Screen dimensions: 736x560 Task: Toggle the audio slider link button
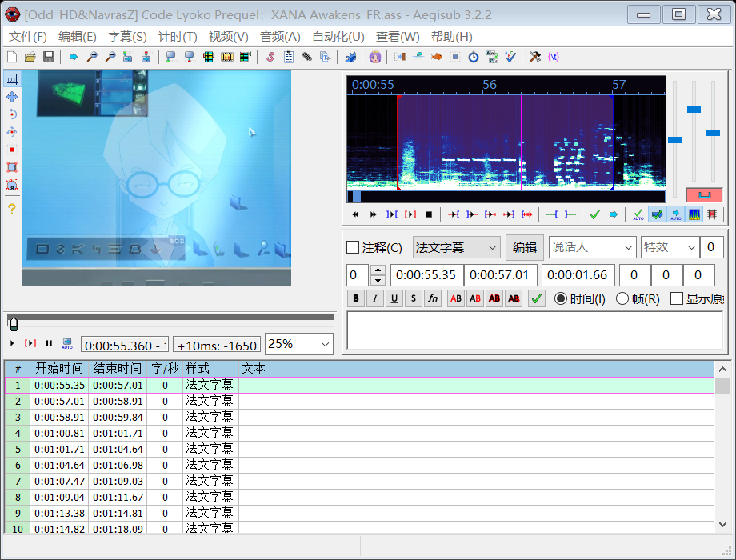(x=704, y=194)
